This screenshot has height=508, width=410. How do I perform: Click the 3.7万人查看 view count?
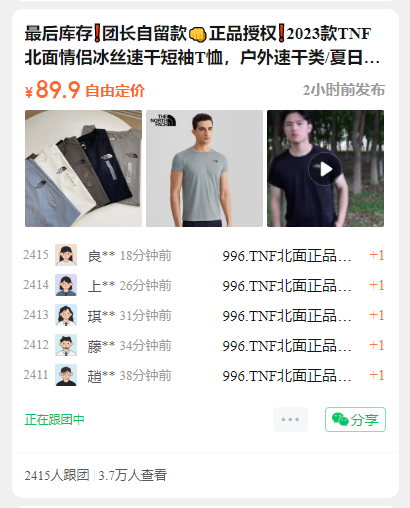click(x=133, y=475)
